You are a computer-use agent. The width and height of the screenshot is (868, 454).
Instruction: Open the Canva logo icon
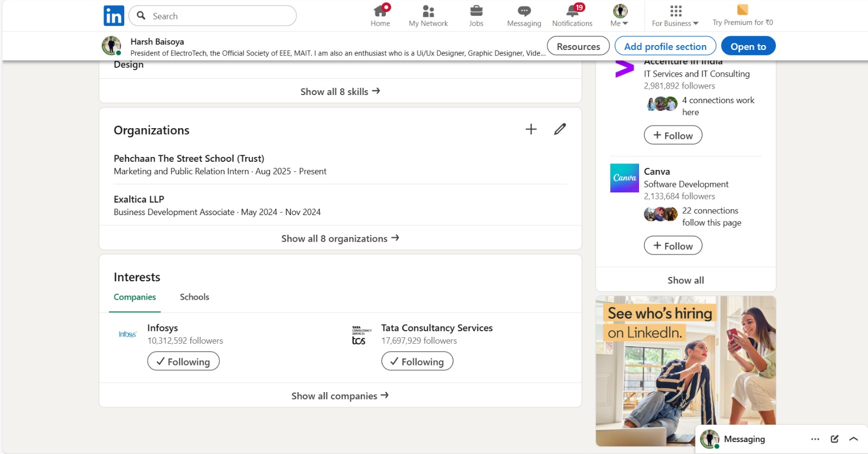click(624, 178)
